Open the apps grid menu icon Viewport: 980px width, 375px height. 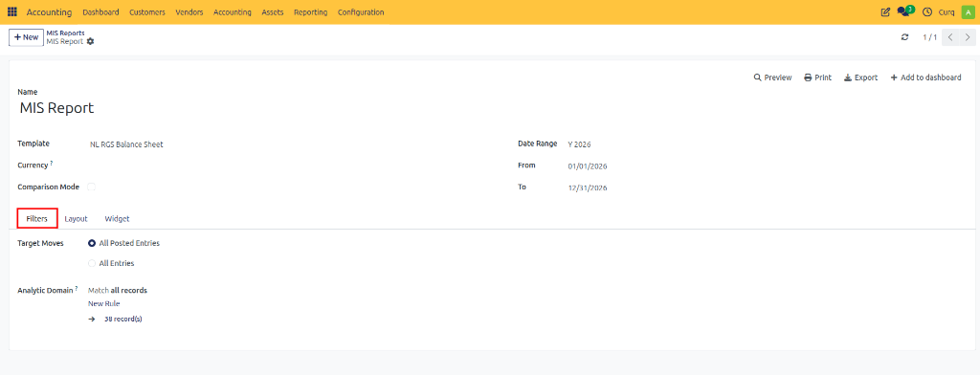(x=11, y=11)
